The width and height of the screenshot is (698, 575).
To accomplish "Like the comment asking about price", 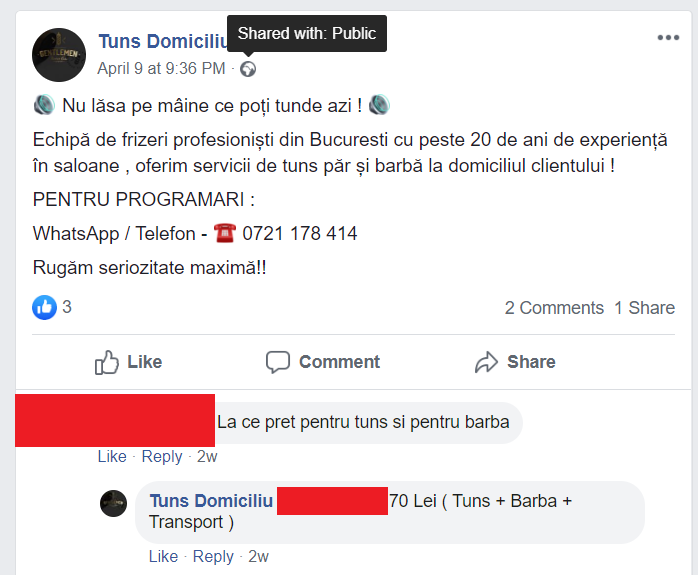I will (112, 456).
